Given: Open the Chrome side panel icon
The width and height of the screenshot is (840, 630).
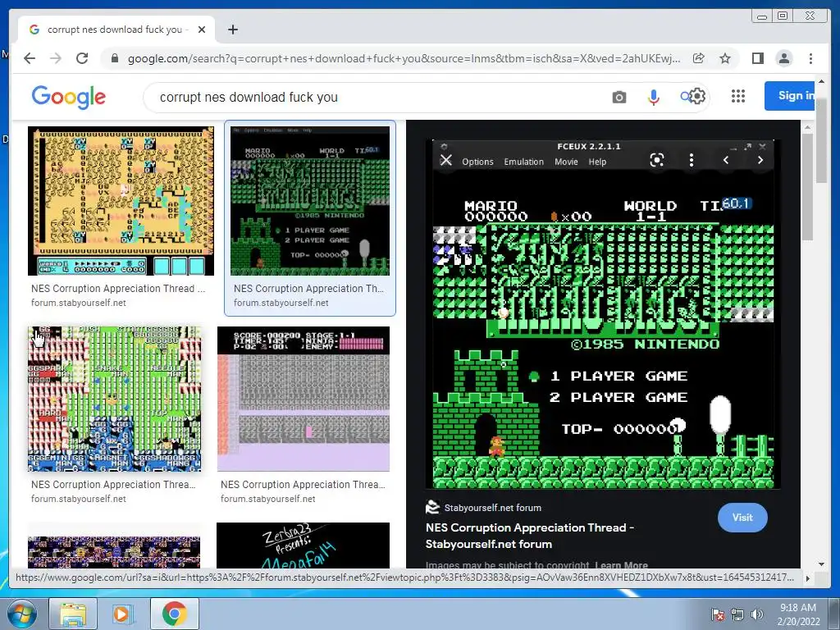Looking at the screenshot, I should pyautogui.click(x=757, y=58).
